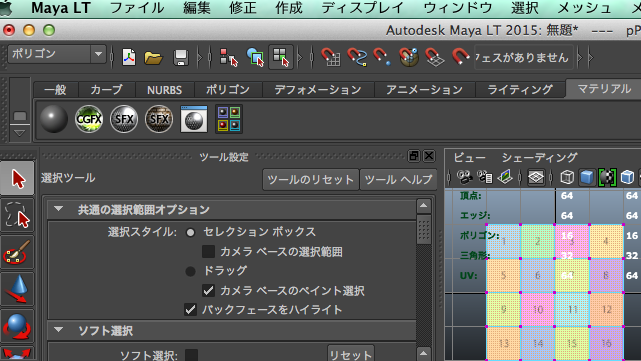Open a scene with the folder icon
The height and width of the screenshot is (361, 641).
click(153, 58)
